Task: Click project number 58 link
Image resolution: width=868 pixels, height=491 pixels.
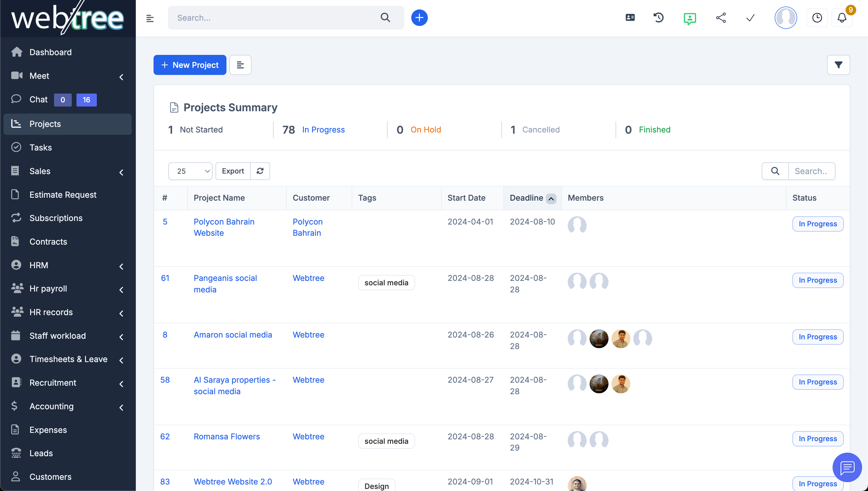Action: click(165, 380)
